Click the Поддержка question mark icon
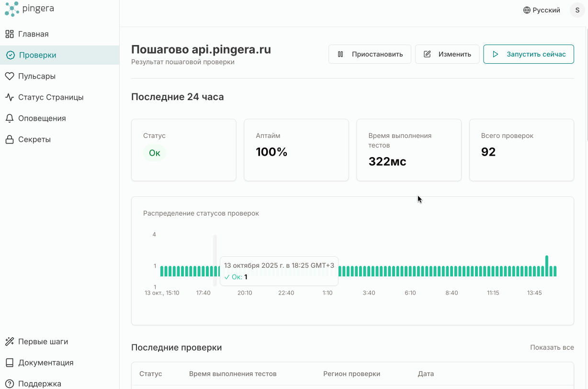 (x=10, y=383)
